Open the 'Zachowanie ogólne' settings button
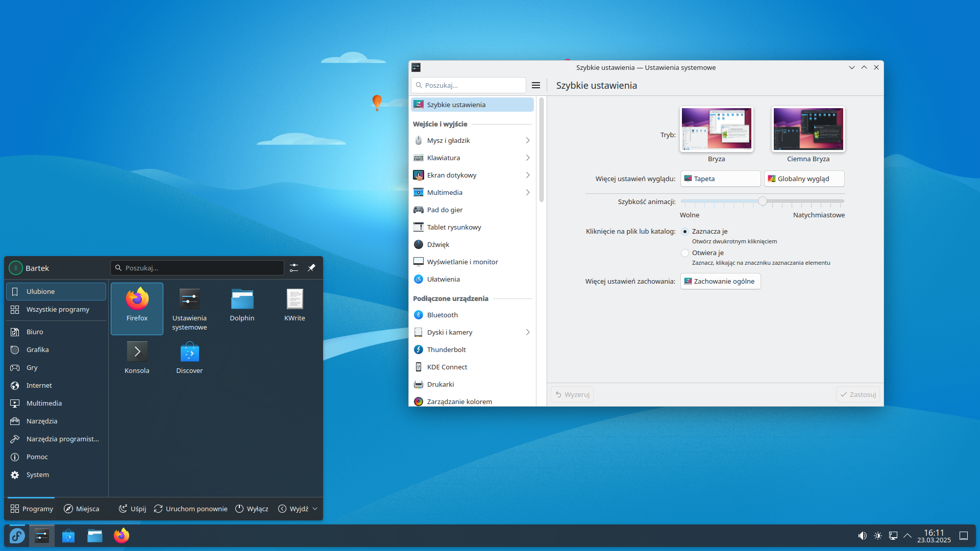 point(720,281)
